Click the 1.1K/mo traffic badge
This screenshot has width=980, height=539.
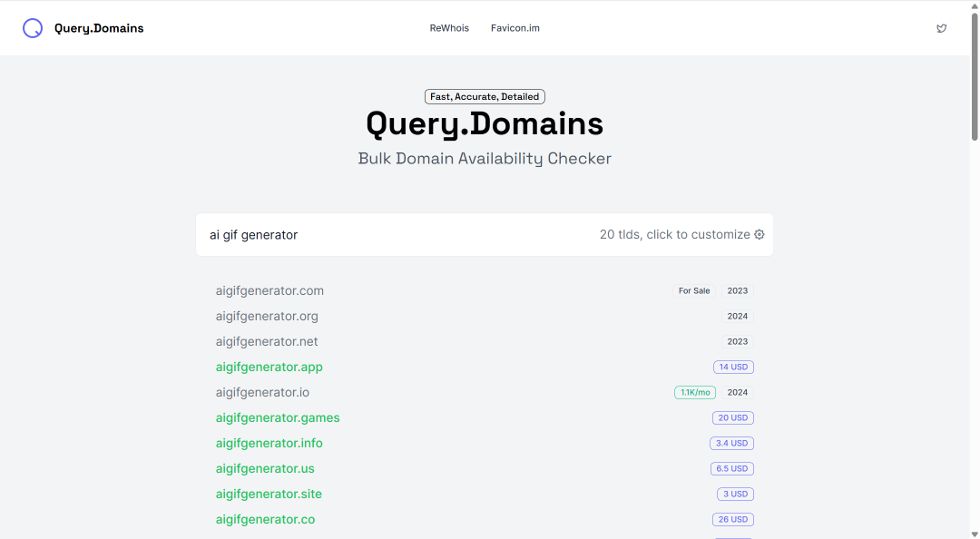tap(695, 393)
